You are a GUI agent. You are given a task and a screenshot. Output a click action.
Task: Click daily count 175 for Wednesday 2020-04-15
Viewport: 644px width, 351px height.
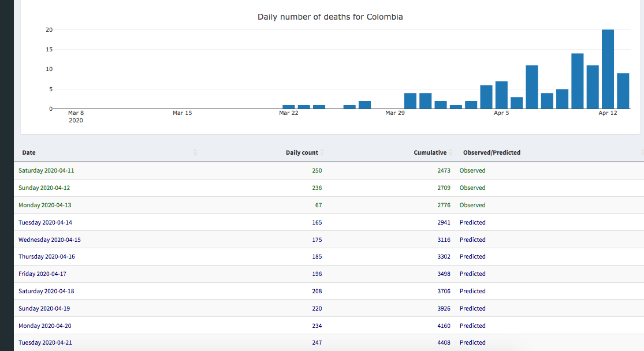tap(317, 240)
